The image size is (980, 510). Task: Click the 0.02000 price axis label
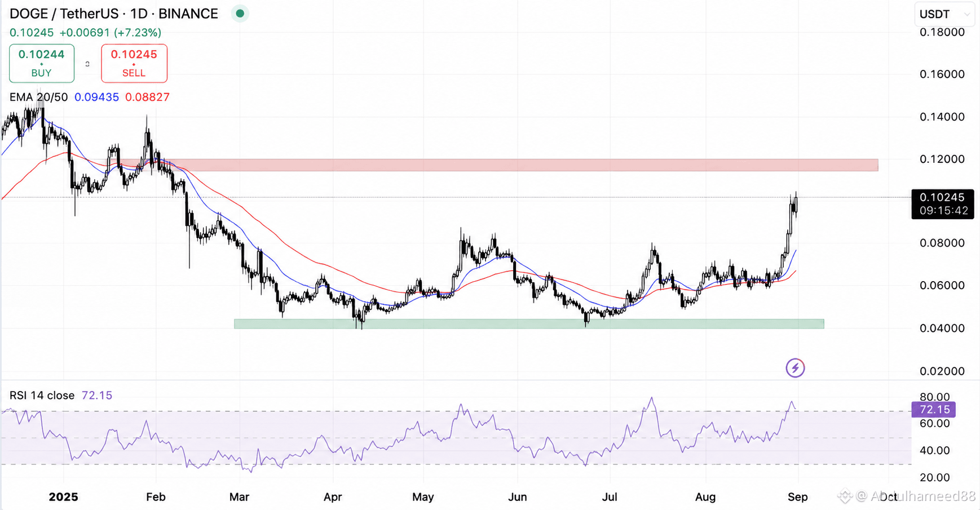click(942, 371)
